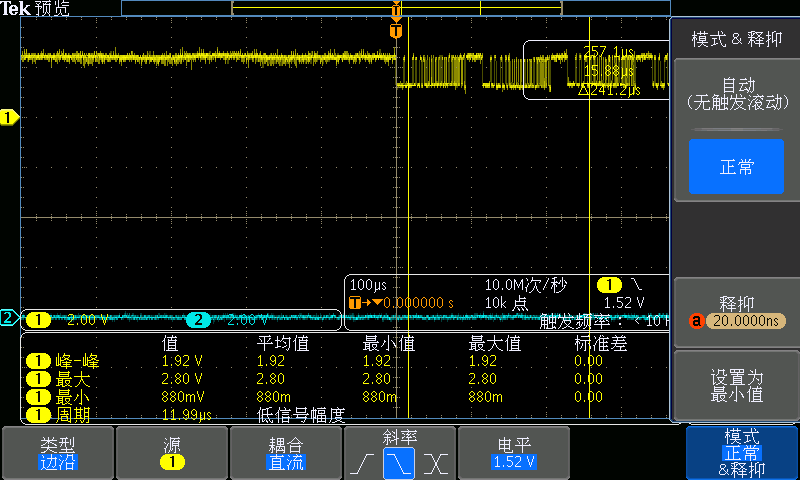
Task: Select the falling edge slope icon
Action: (398, 463)
